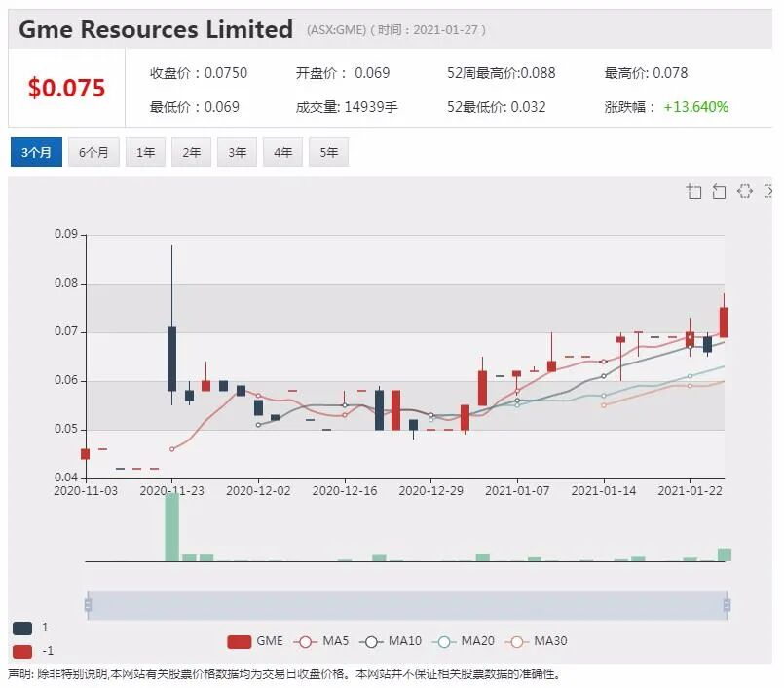Image resolution: width=784 pixels, height=688 pixels.
Task: Choose the 4年 time range tab
Action: pos(283,152)
